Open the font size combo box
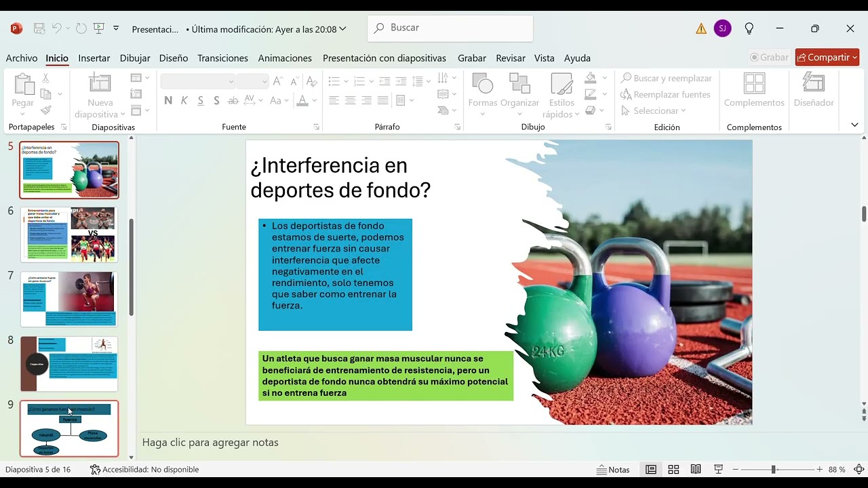 click(x=253, y=81)
